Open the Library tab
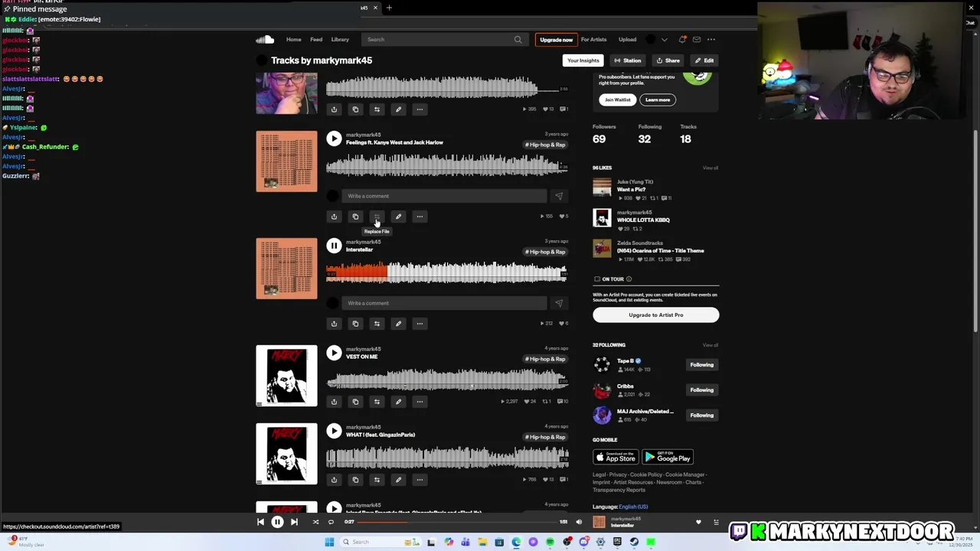 coord(340,40)
